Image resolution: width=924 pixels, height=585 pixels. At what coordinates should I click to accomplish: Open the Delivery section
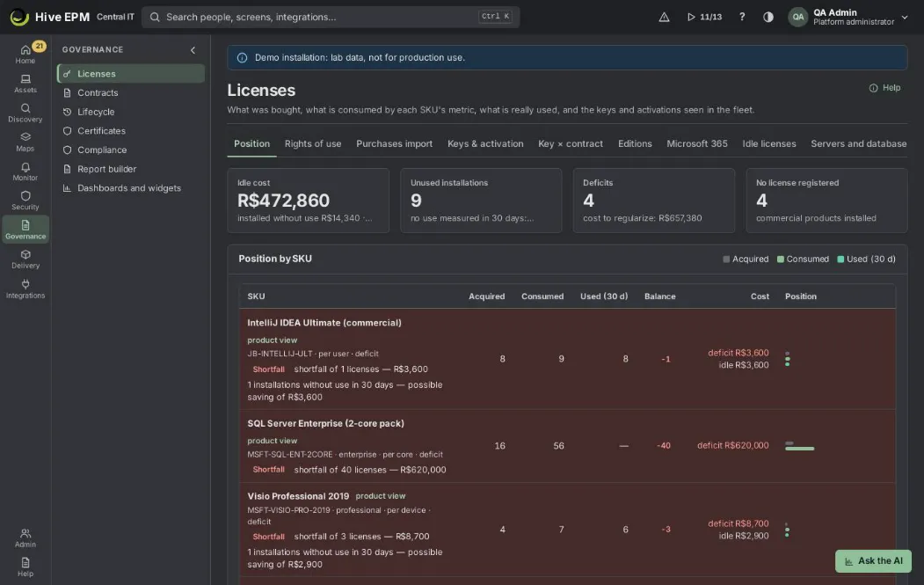[25, 259]
